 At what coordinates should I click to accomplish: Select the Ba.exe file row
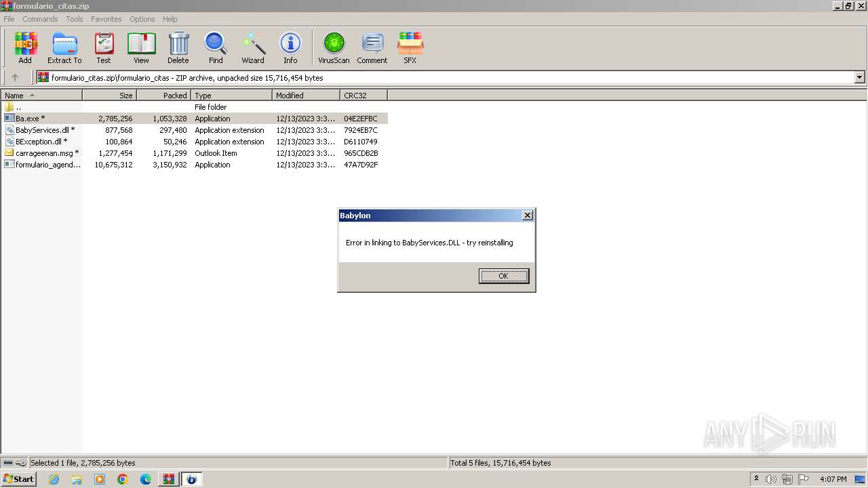point(195,119)
